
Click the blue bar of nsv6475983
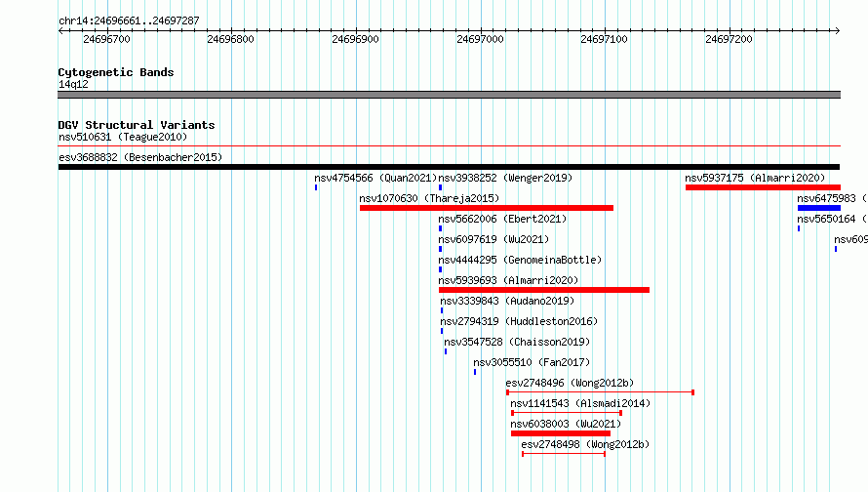819,208
